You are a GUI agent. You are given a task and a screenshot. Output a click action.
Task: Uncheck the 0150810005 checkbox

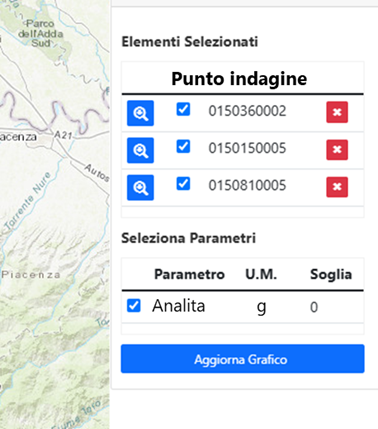(183, 184)
